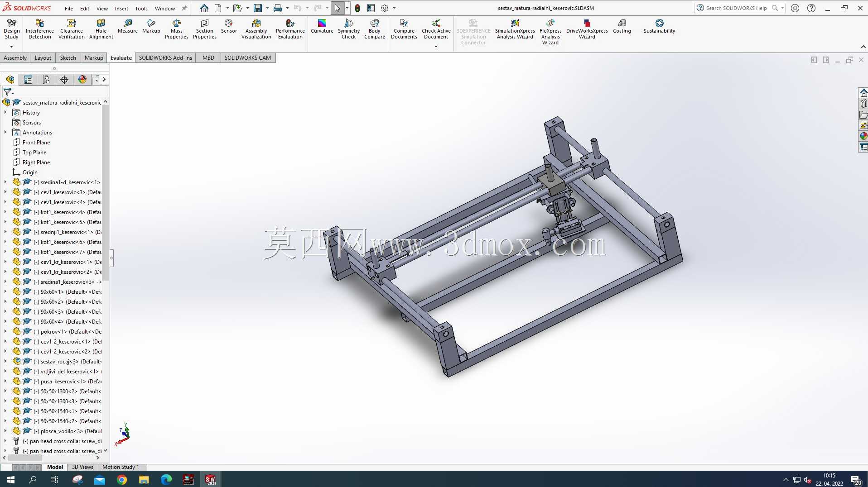Switch to the Assembly ribbon tab
This screenshot has width=868, height=487.
click(x=15, y=57)
